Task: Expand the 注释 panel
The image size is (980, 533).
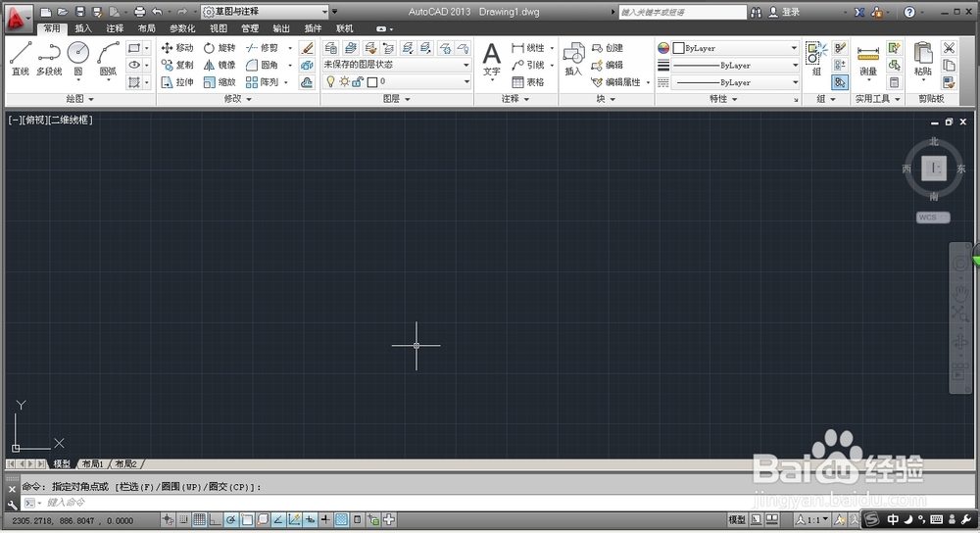Action: click(x=515, y=99)
